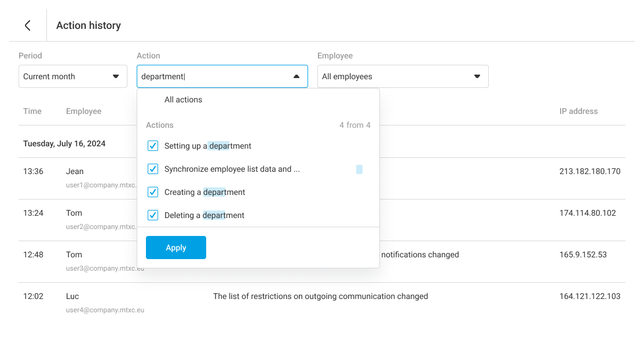Collapse the Action dropdown arrow

[297, 76]
